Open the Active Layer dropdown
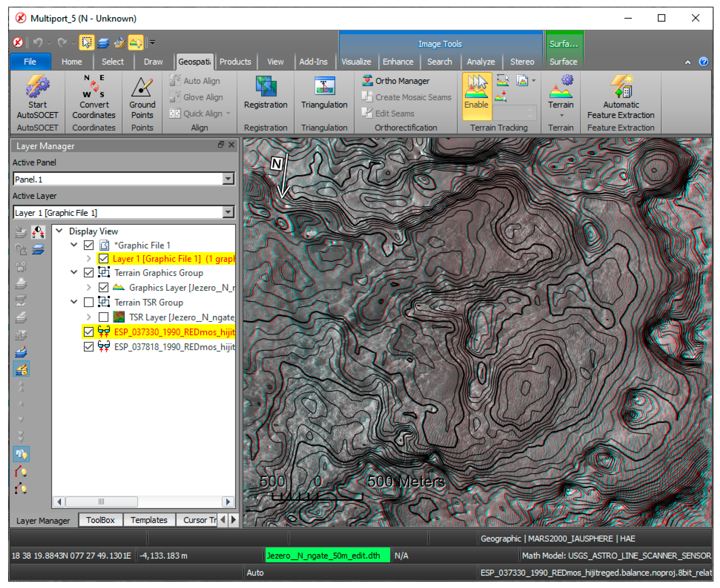 click(228, 212)
